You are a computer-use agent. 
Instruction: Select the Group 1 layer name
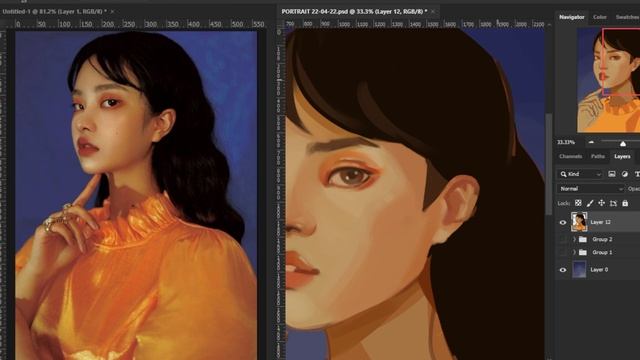click(602, 253)
